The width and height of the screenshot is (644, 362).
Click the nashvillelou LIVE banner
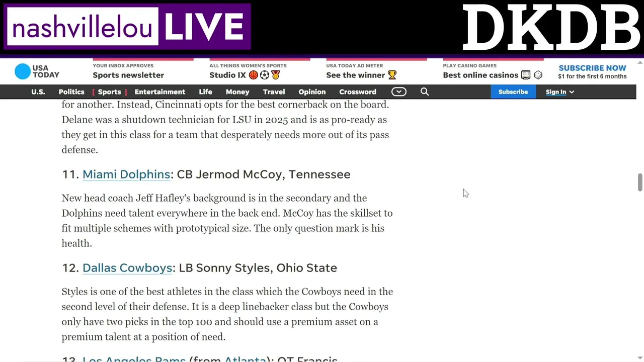click(127, 27)
